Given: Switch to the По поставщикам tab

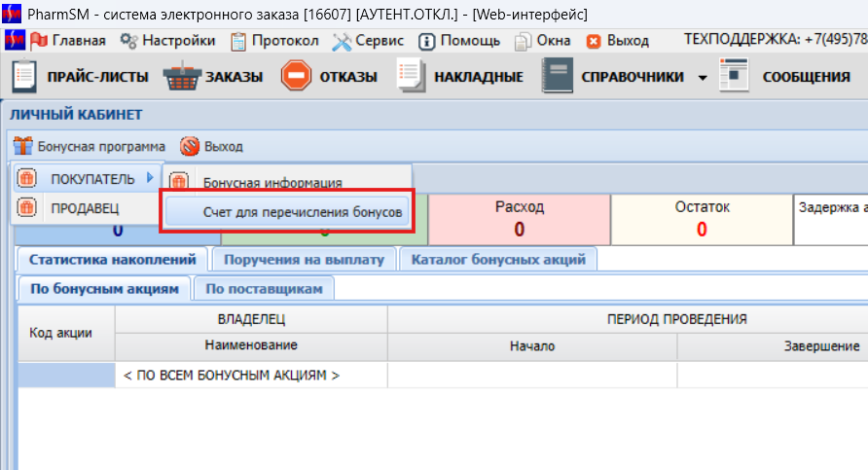Looking at the screenshot, I should click(x=264, y=288).
